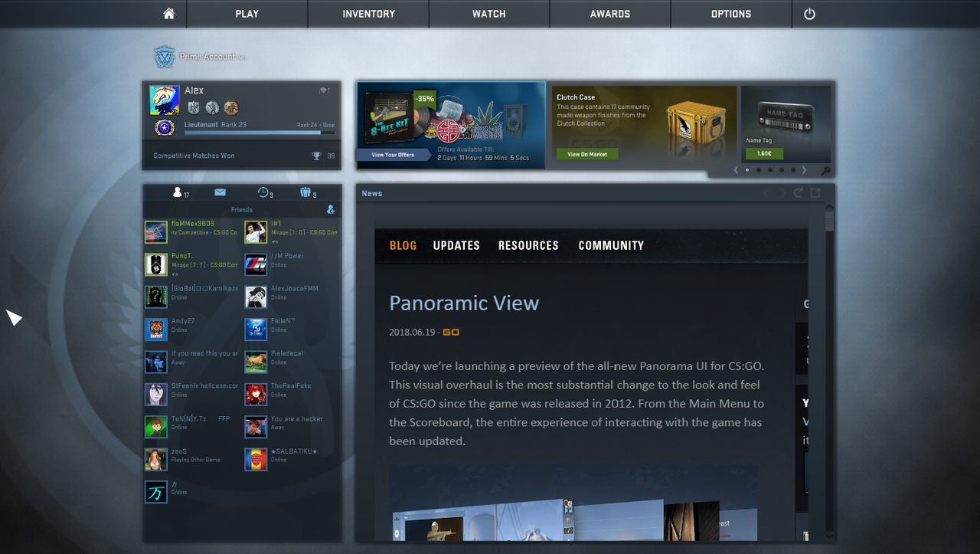
Task: Click the power quit icon
Action: click(x=809, y=14)
